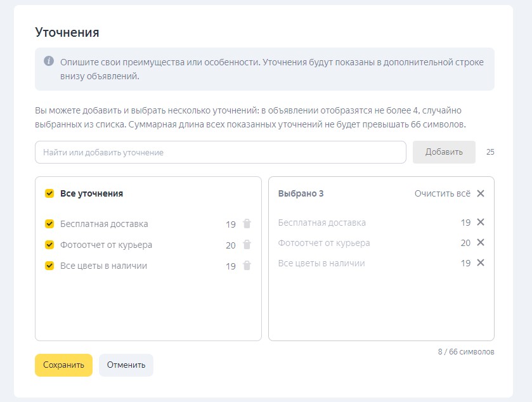Remove 'Бесплатная доставка' from selected list
The image size is (532, 402).
coord(480,222)
